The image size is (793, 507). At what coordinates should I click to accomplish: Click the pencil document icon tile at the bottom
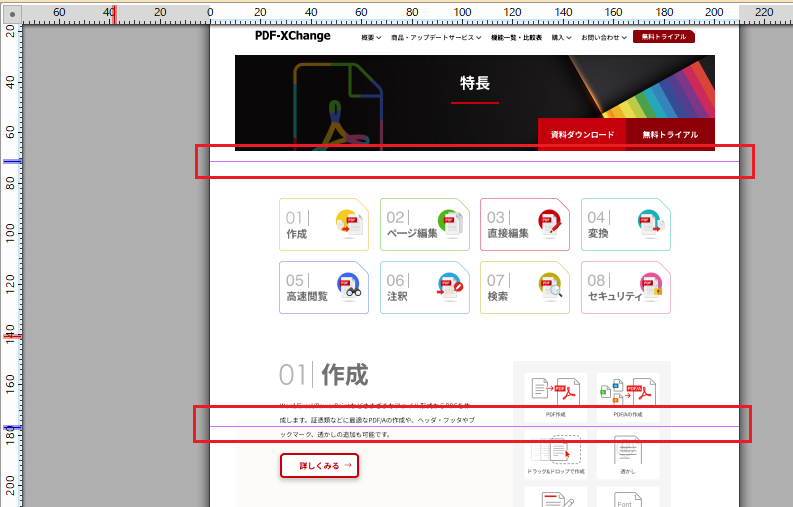pos(556,497)
